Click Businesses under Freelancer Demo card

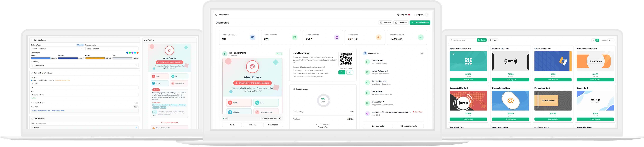273,125
